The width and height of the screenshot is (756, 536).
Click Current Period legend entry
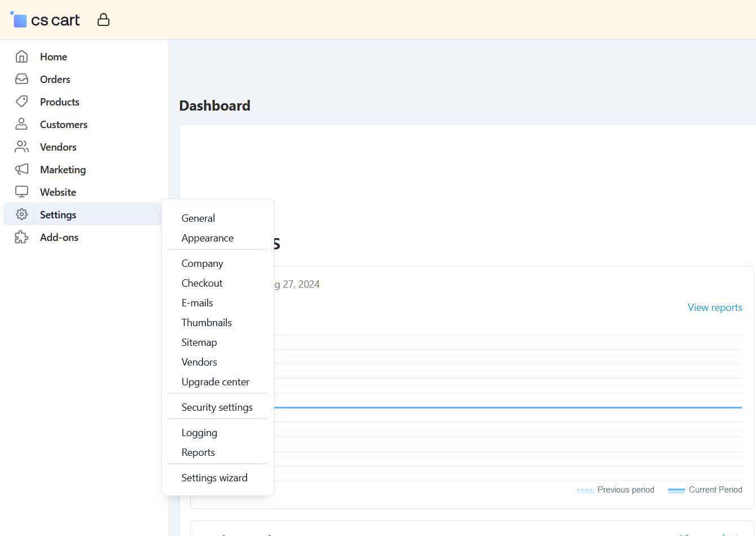[705, 490]
